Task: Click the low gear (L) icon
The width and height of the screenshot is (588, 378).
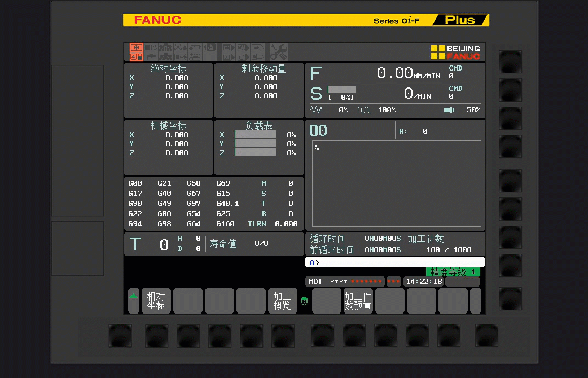Action: [166, 56]
